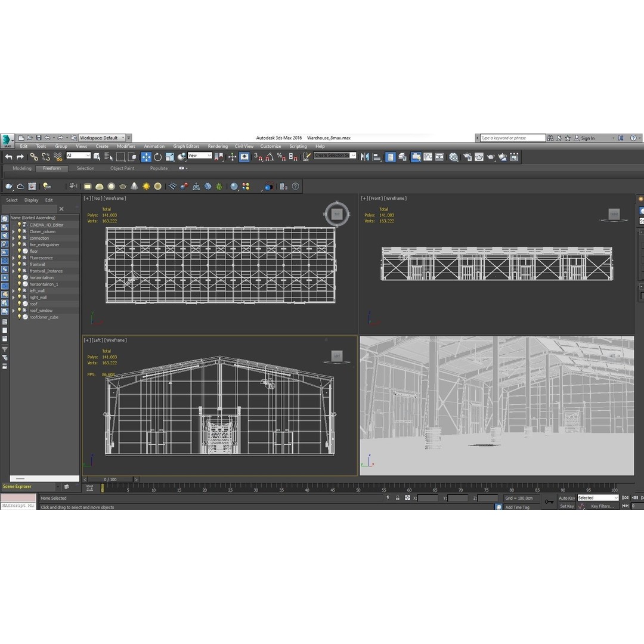Viewport: 644px width, 644px height.
Task: Toggle selection lock icon in status bar
Action: 397,498
